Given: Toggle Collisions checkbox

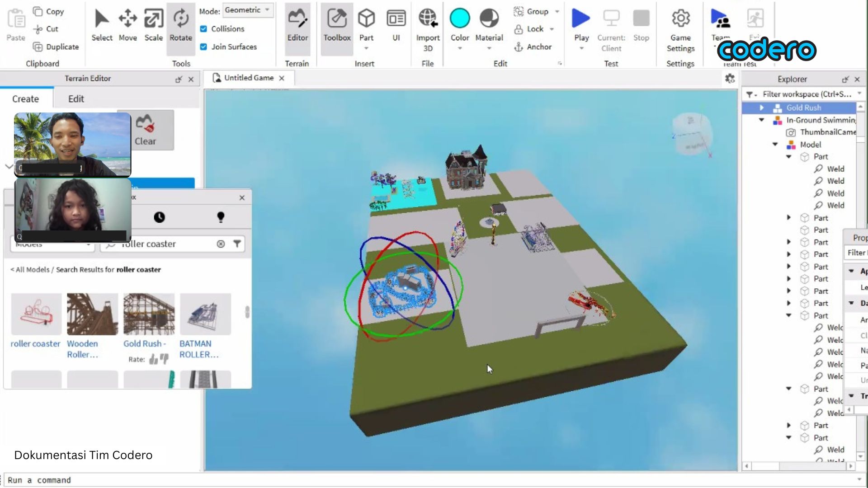Looking at the screenshot, I should pyautogui.click(x=203, y=29).
